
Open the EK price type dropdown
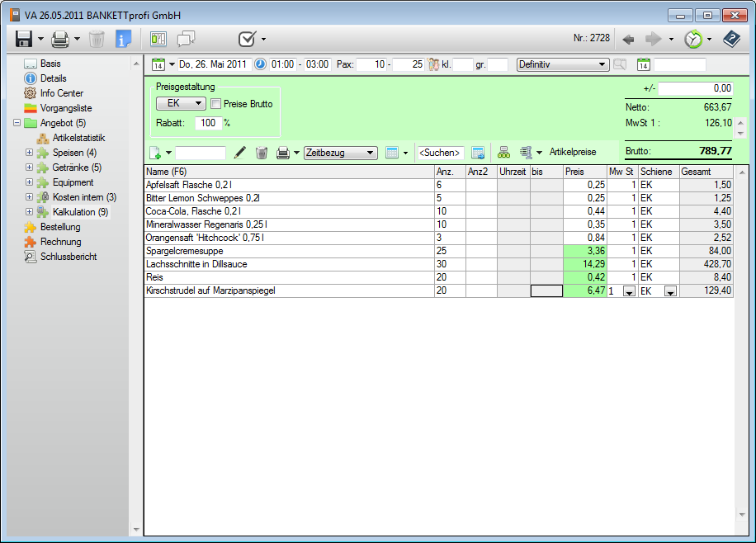181,104
